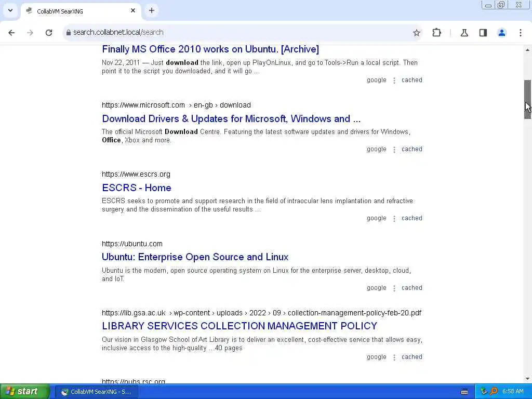This screenshot has width=532, height=399.
Task: Restore down the browser window
Action: pyautogui.click(x=501, y=5)
